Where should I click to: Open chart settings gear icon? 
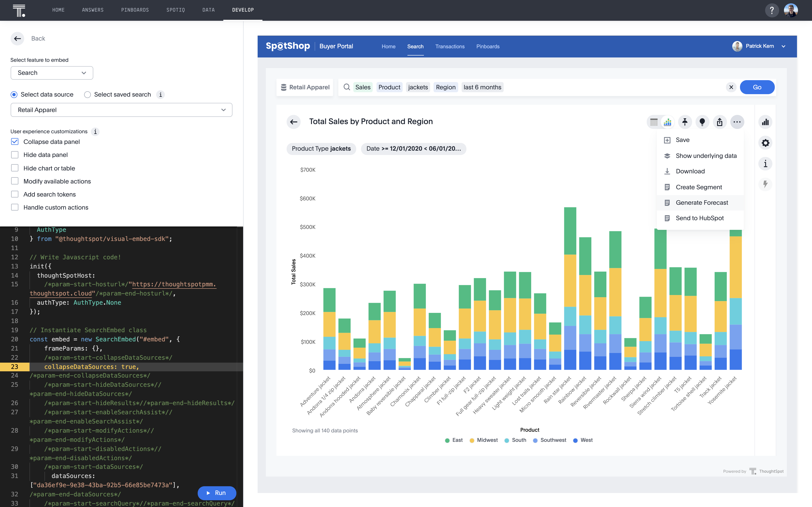click(765, 143)
